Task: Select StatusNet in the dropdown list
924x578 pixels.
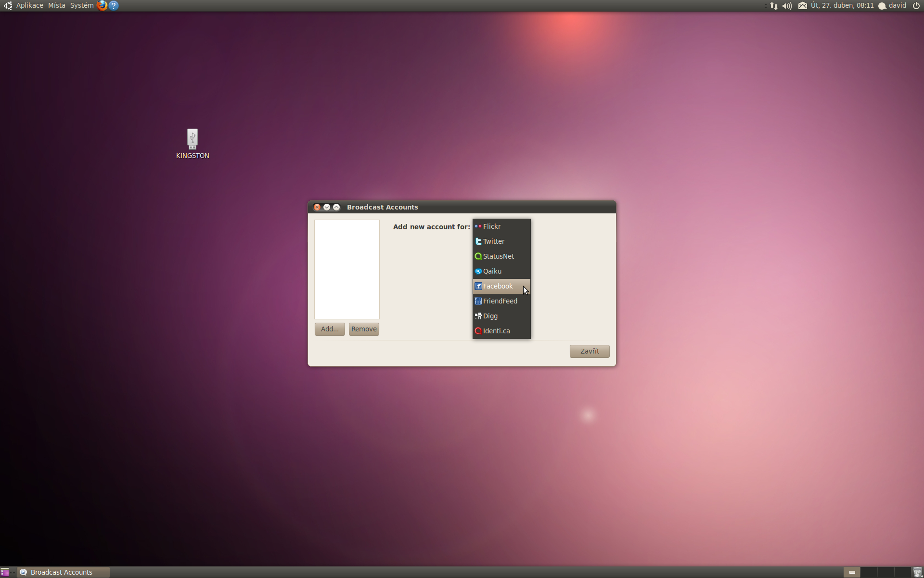Action: click(501, 256)
